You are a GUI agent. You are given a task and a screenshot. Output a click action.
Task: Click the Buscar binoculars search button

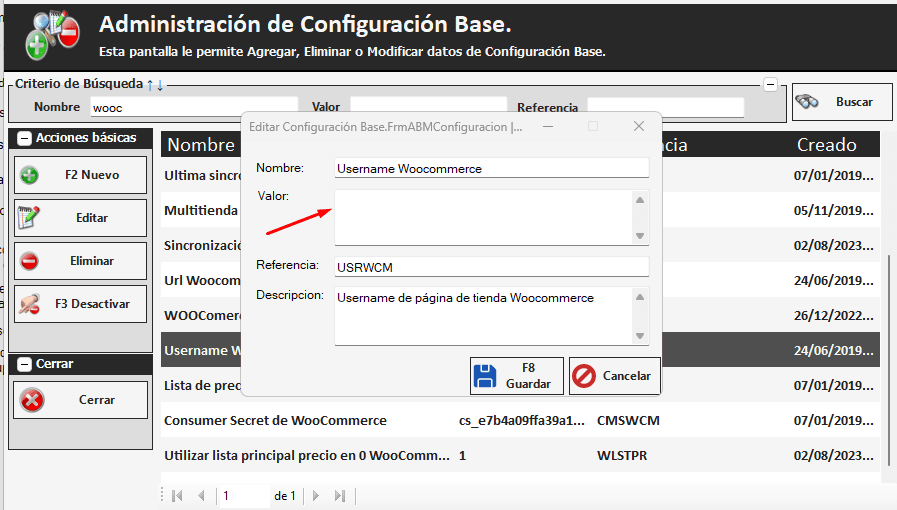[834, 102]
